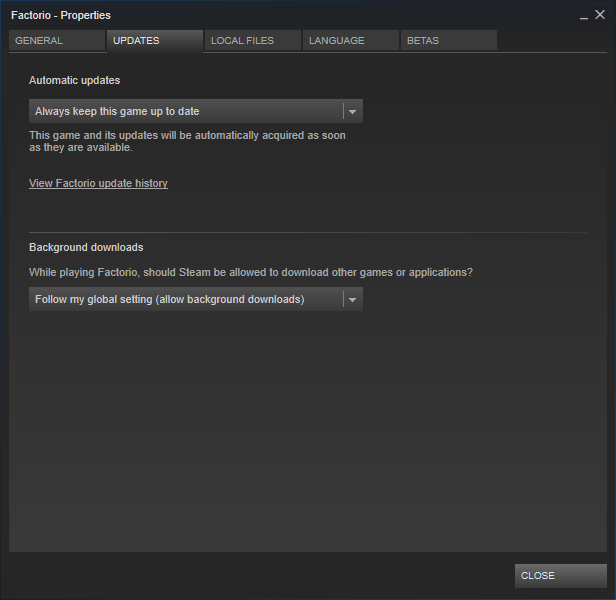Click the 'Always keep this game up to date' combo box
The image size is (616, 600).
point(196,111)
